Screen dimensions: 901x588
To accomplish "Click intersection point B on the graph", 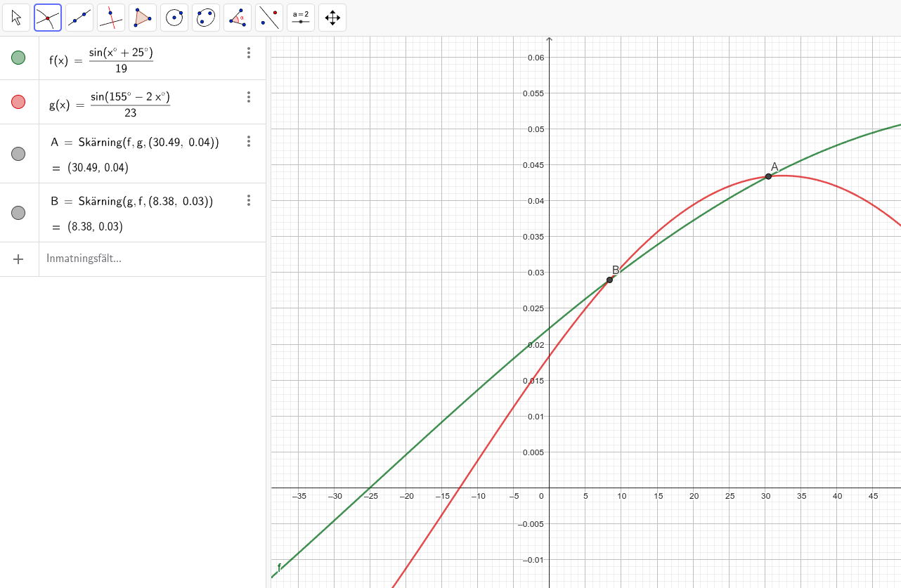I will click(609, 280).
